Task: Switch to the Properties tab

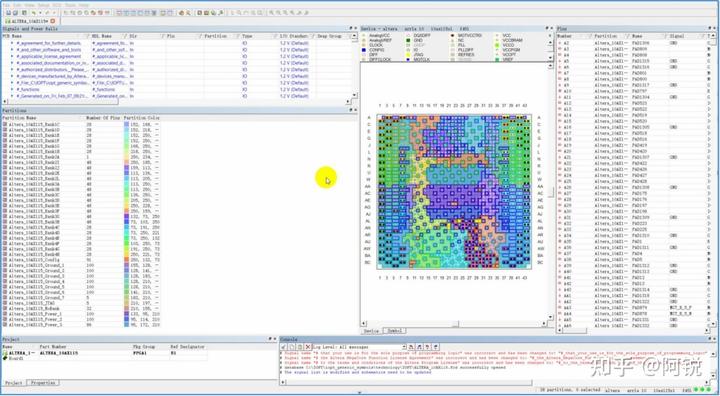Action: coord(43,383)
